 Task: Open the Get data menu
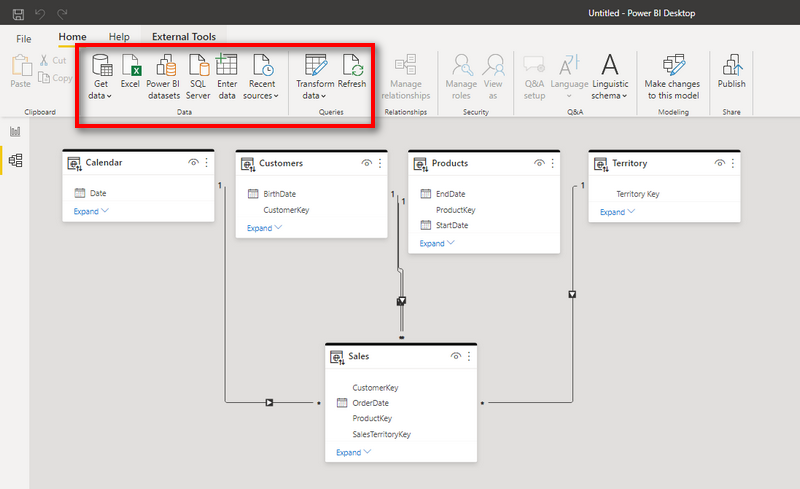pyautogui.click(x=101, y=77)
